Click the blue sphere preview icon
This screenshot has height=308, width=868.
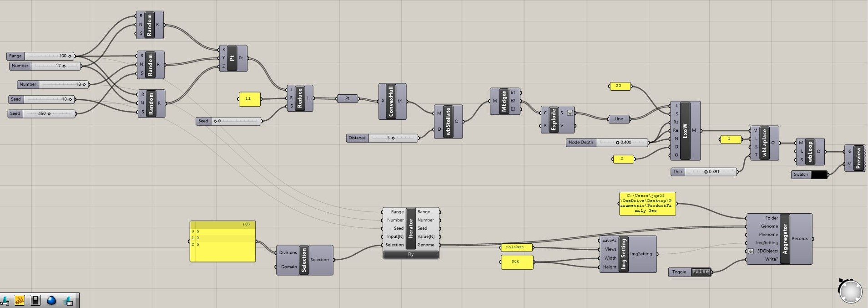[51, 300]
